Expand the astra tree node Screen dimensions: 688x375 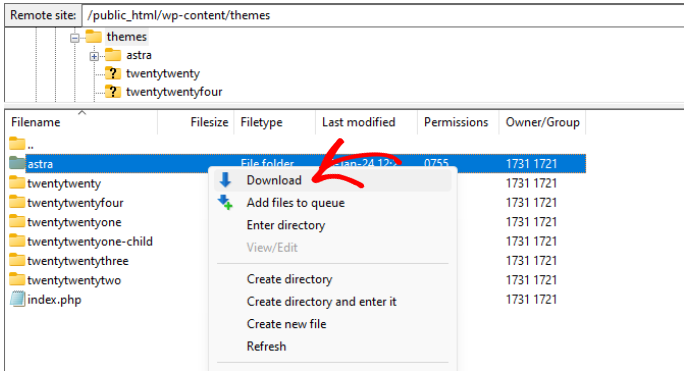point(94,56)
